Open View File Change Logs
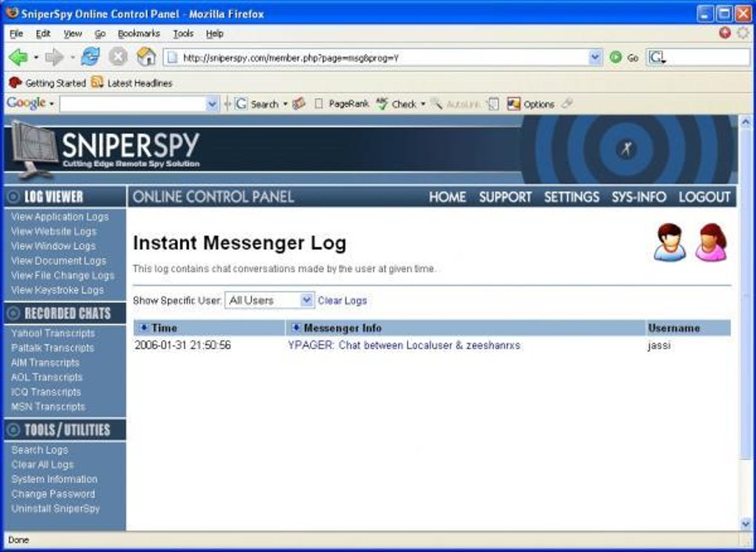The width and height of the screenshot is (756, 552). (63, 276)
